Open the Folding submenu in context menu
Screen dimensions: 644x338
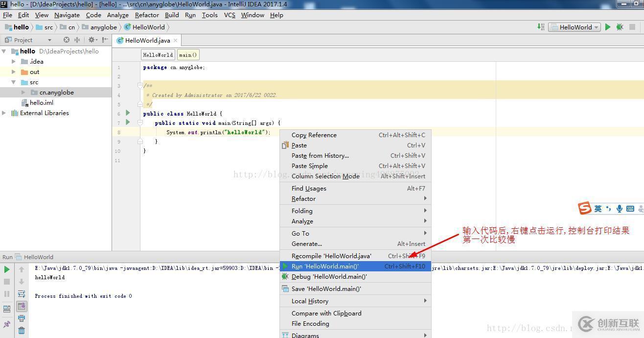355,211
